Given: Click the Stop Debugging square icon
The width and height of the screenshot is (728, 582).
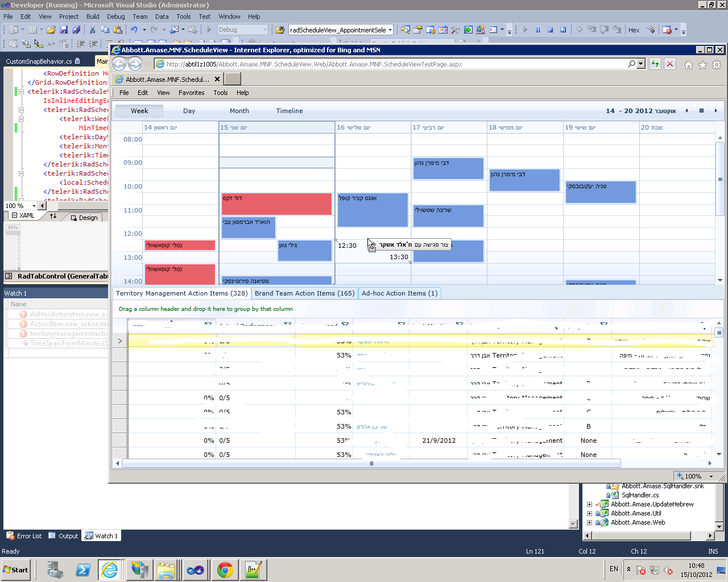Looking at the screenshot, I should (550, 30).
